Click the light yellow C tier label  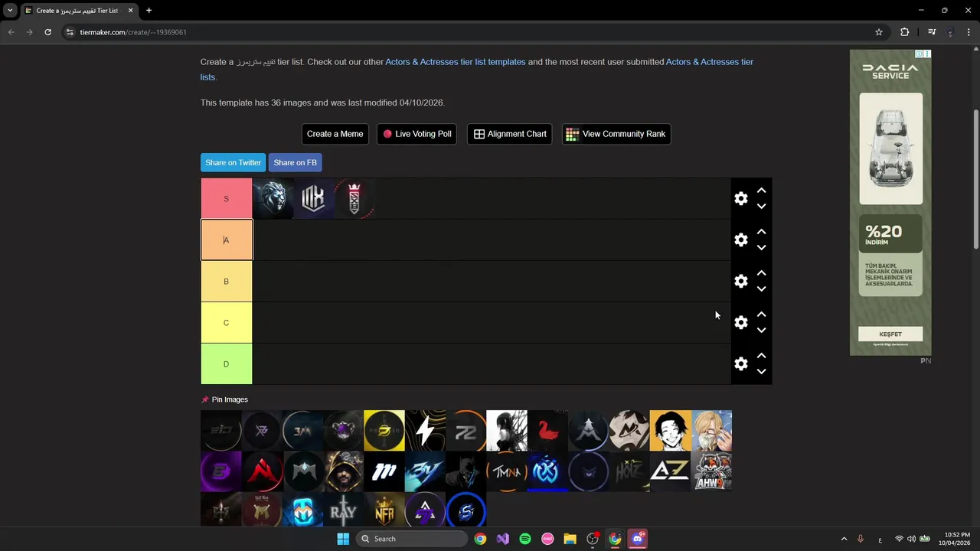click(226, 323)
